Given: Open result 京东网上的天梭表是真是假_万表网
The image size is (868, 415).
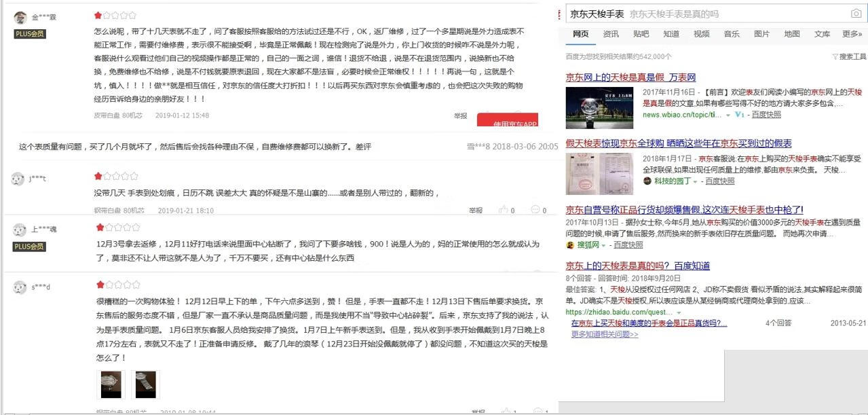Looking at the screenshot, I should click(x=630, y=77).
